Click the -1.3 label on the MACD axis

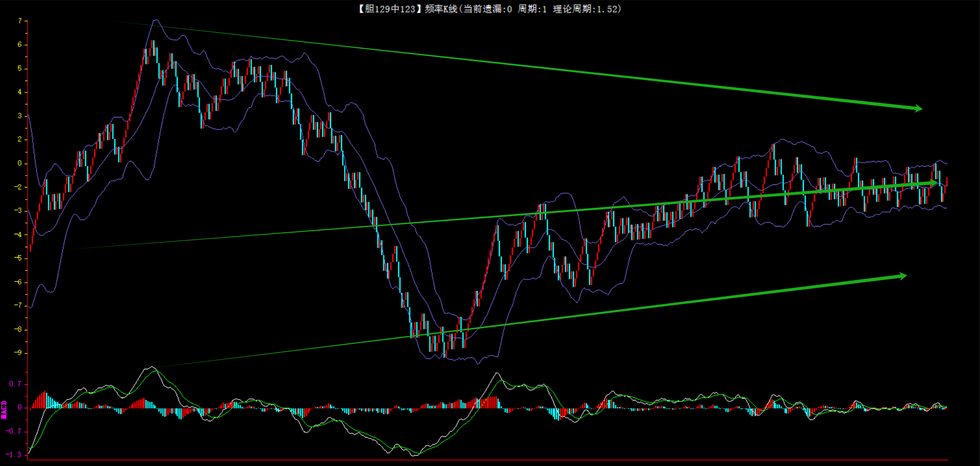pyautogui.click(x=14, y=455)
